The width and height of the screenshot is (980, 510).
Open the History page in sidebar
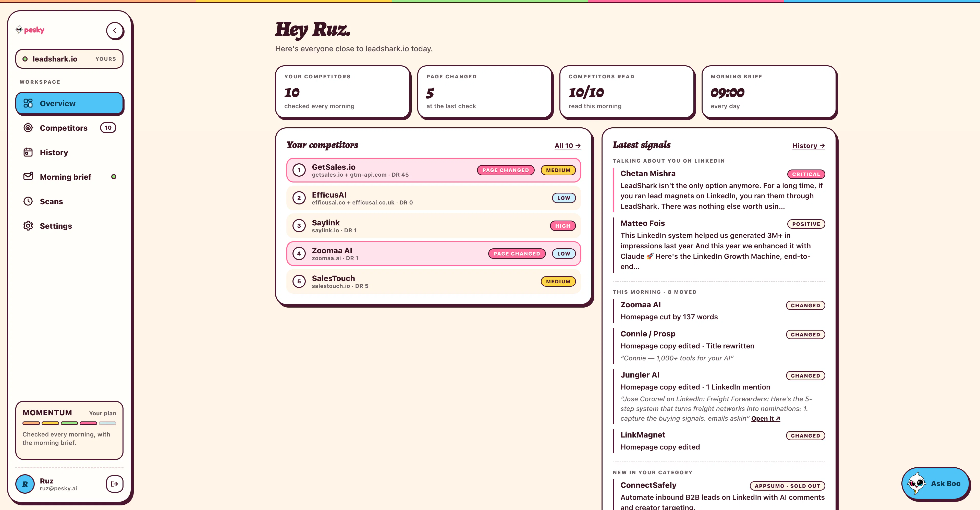point(69,152)
